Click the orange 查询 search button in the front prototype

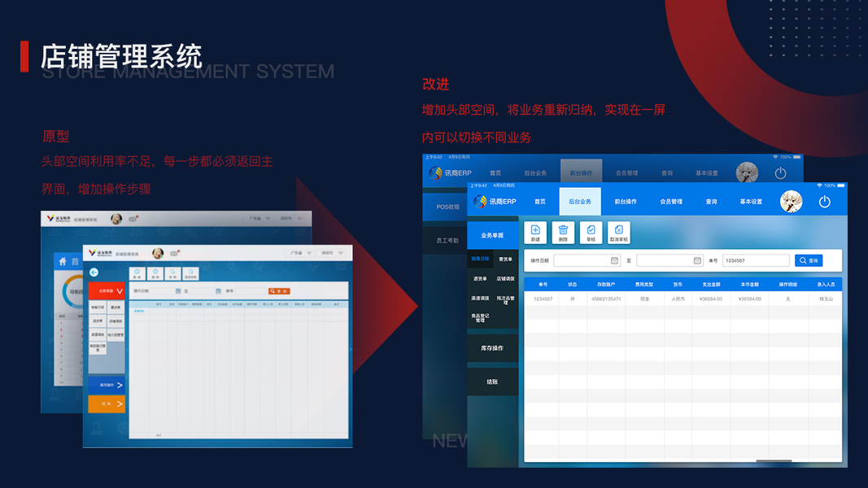(279, 291)
